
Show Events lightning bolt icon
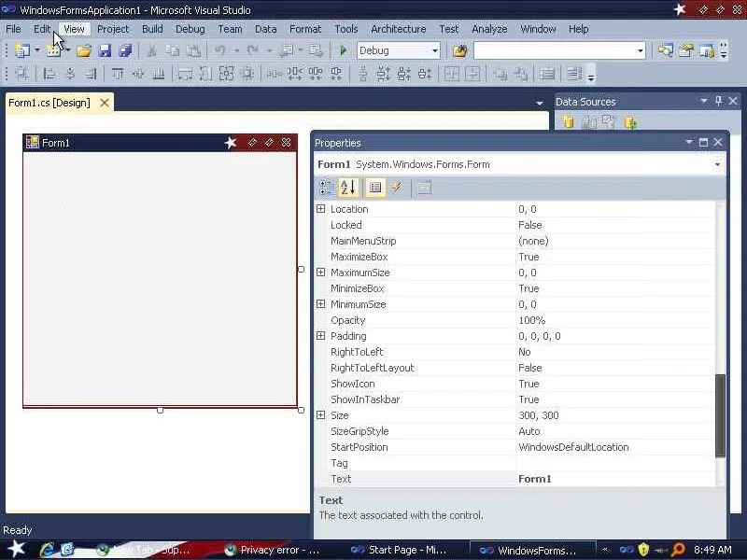pos(396,188)
